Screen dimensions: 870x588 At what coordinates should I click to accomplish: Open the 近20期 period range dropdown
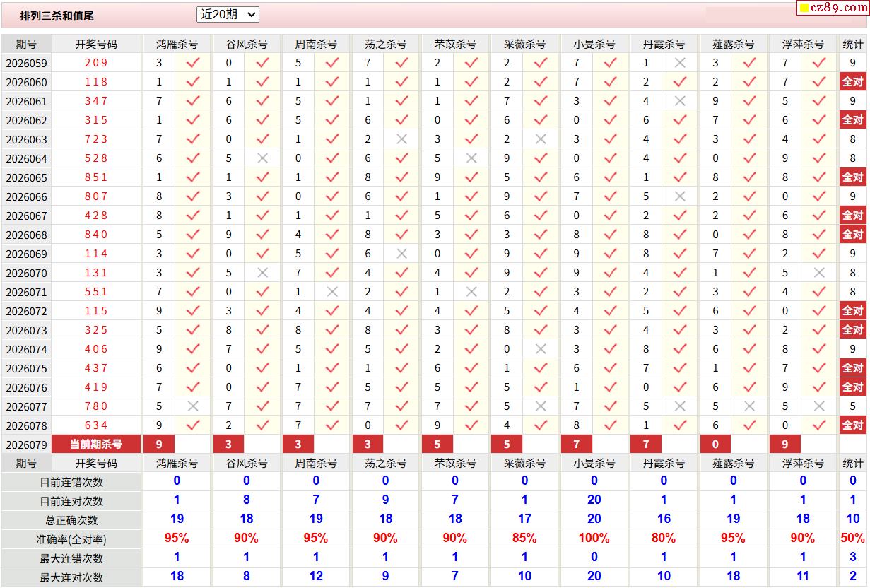[x=228, y=14]
